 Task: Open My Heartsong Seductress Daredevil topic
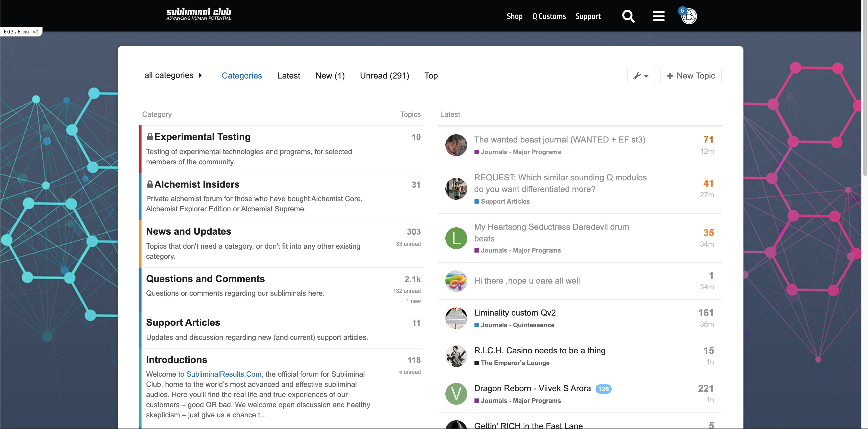(x=552, y=232)
